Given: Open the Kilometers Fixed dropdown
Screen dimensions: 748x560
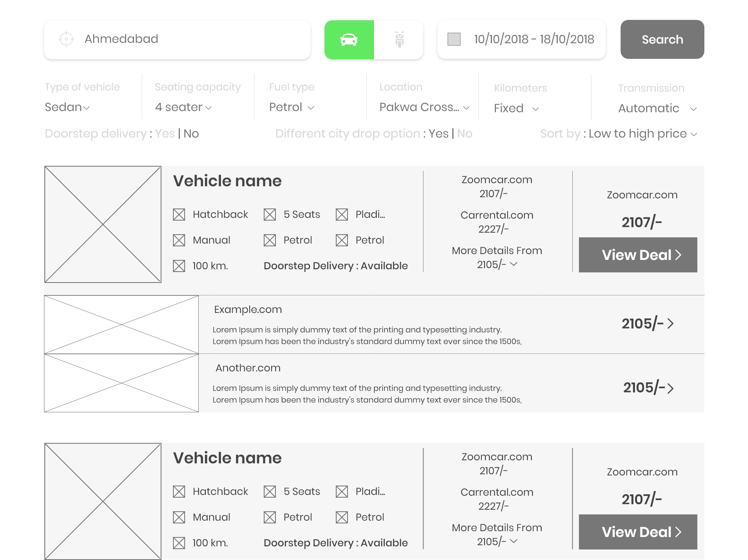Looking at the screenshot, I should click(x=517, y=108).
